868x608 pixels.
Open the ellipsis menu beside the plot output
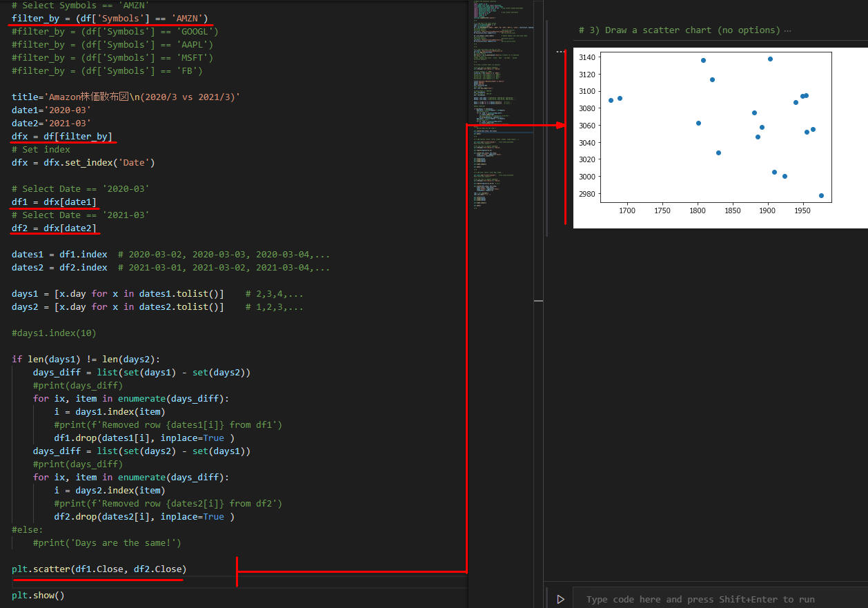click(x=561, y=52)
